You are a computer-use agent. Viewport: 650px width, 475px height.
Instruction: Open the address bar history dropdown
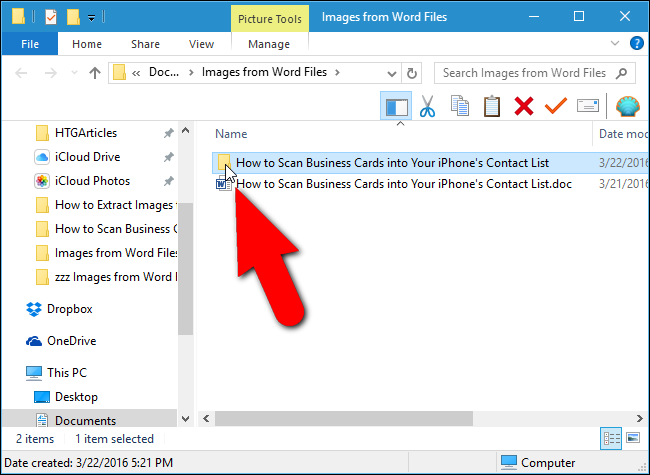click(392, 73)
